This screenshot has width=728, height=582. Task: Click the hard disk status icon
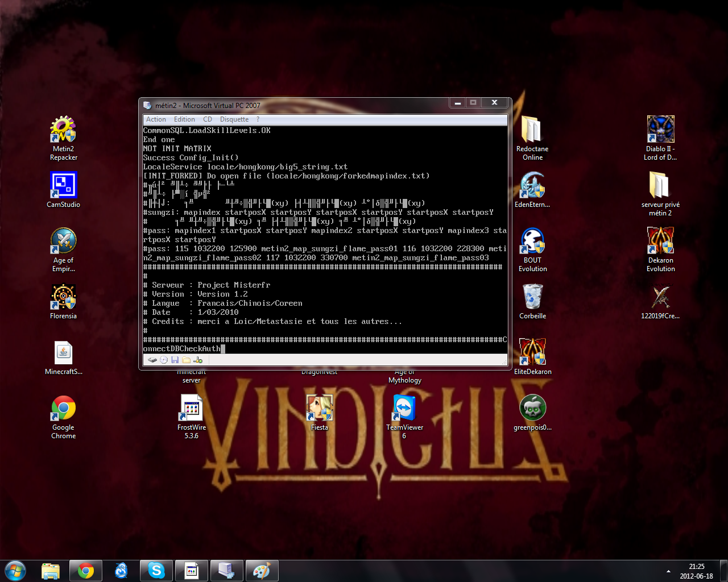point(152,360)
